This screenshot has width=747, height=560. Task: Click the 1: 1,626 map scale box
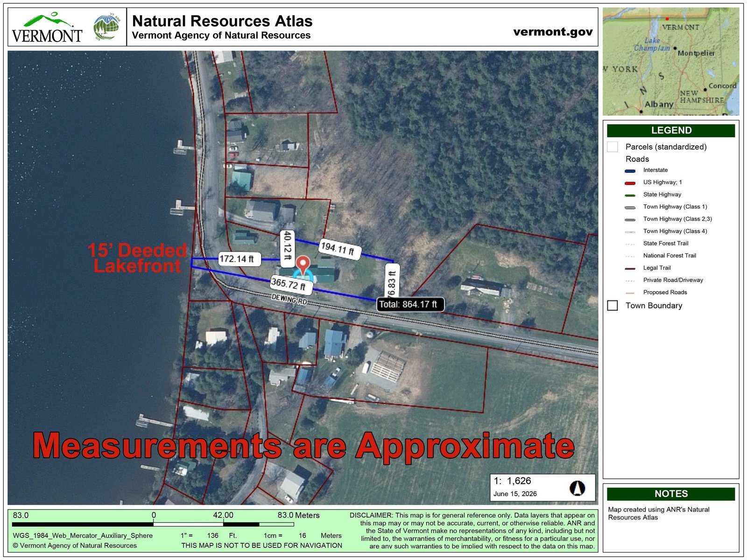coord(543,487)
